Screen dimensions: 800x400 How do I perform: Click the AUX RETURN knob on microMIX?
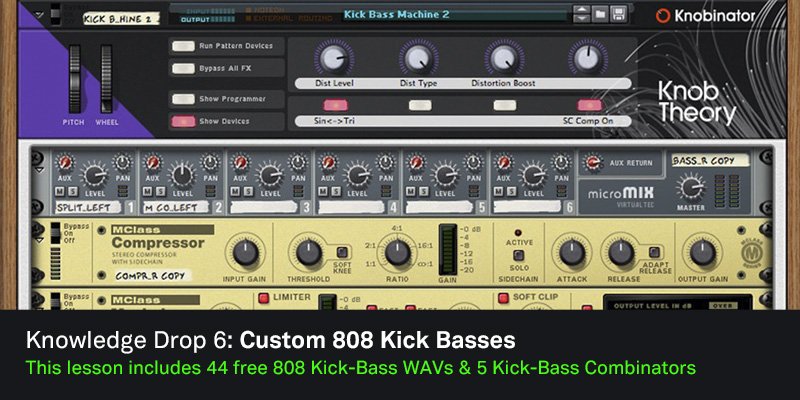(x=592, y=163)
